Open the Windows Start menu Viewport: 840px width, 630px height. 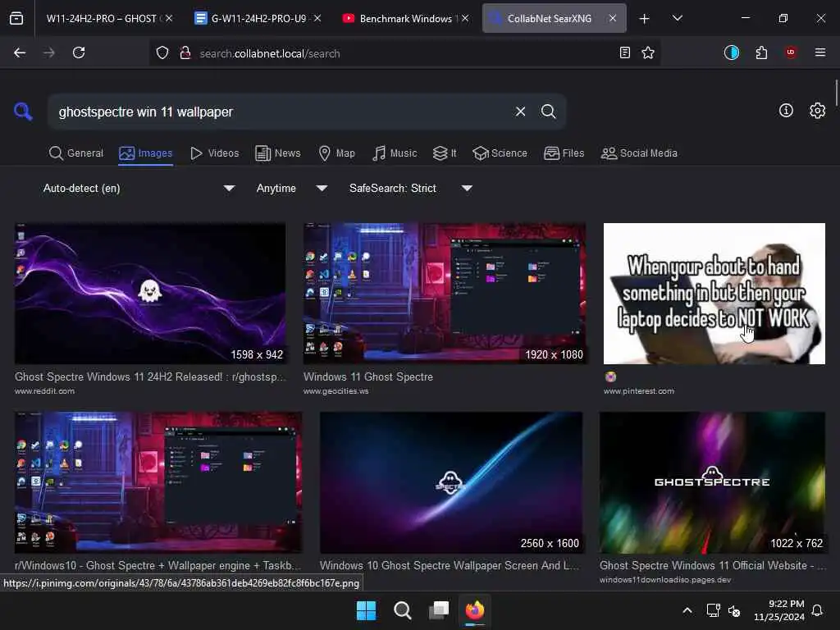point(367,610)
